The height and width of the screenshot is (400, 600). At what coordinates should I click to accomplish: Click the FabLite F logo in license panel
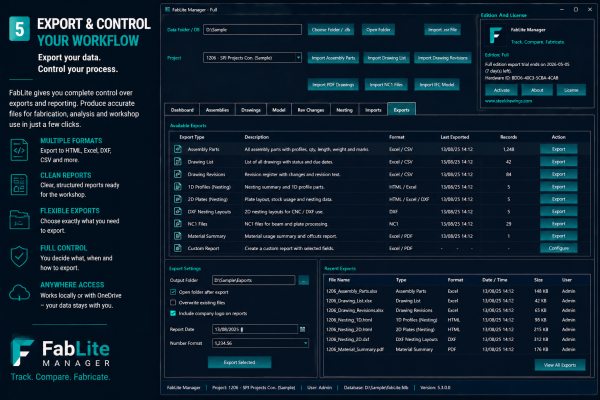[496, 35]
